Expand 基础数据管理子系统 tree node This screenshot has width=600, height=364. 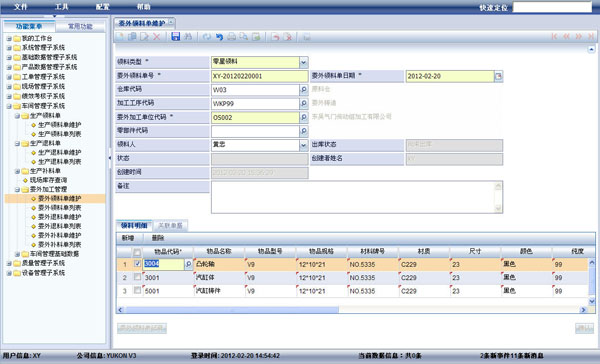pyautogui.click(x=9, y=58)
